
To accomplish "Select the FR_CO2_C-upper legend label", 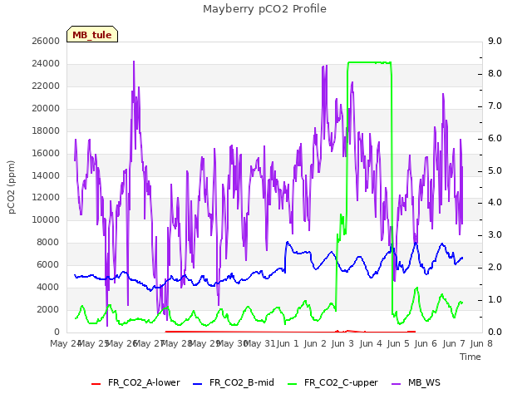I will pos(341,382).
